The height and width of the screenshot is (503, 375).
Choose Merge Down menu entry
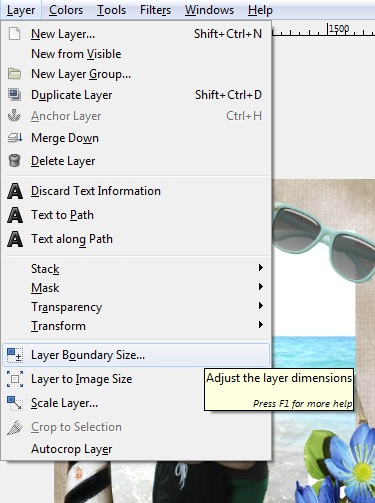(x=136, y=138)
